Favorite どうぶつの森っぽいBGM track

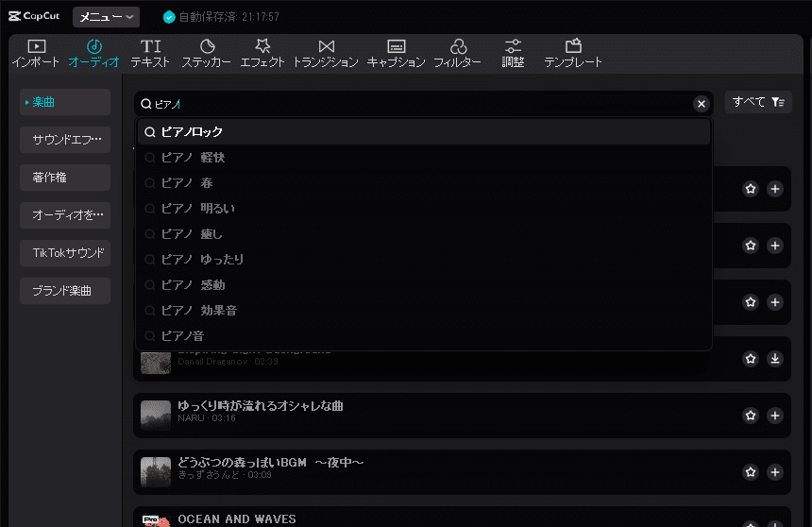pyautogui.click(x=751, y=472)
